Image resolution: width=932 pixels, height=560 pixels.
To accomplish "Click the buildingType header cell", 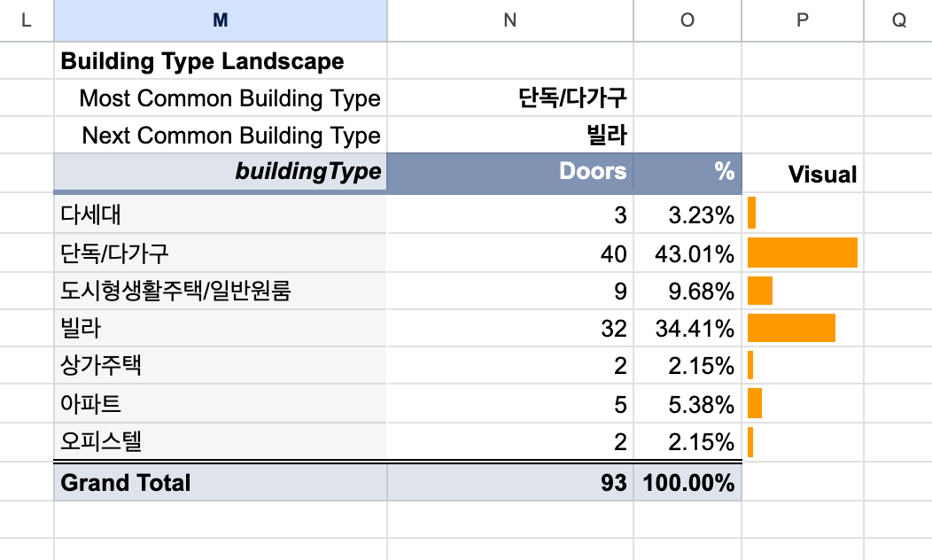I will [x=221, y=173].
